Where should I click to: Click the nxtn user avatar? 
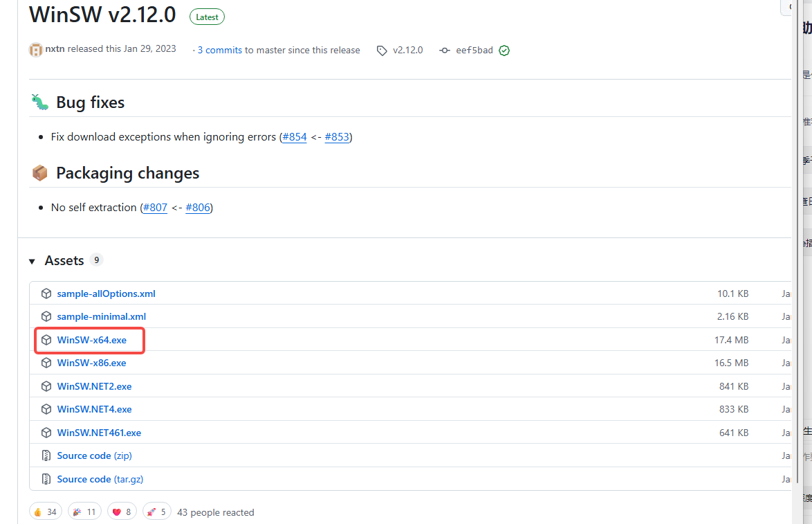(x=36, y=50)
